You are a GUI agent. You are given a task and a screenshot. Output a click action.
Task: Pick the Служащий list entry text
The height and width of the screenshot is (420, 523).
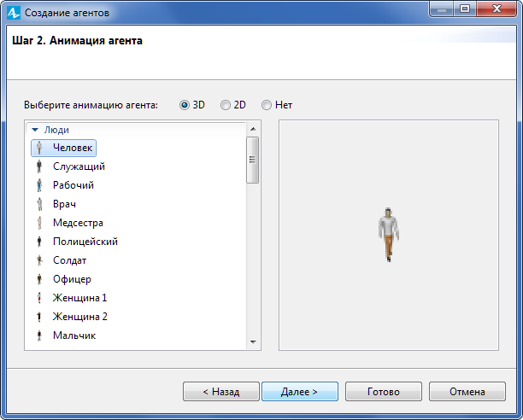coord(79,166)
